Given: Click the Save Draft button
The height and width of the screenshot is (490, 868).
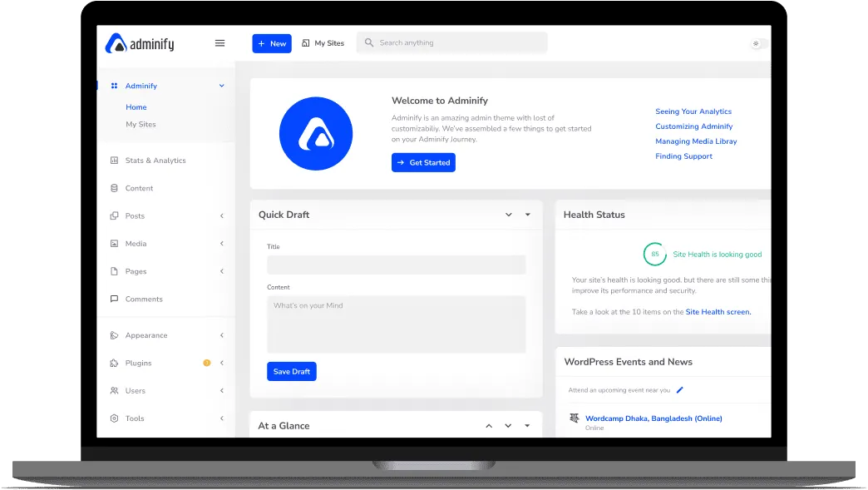Looking at the screenshot, I should point(292,372).
